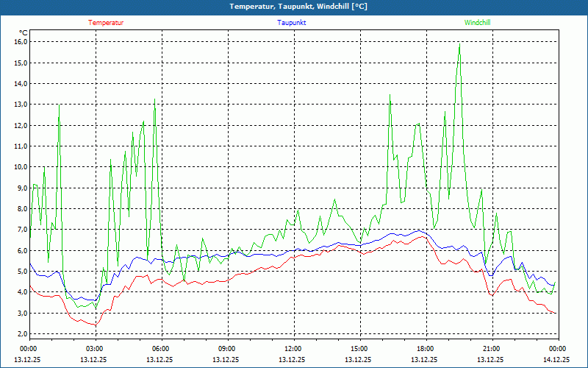Click the 2,0 value on the y-axis

point(20,334)
